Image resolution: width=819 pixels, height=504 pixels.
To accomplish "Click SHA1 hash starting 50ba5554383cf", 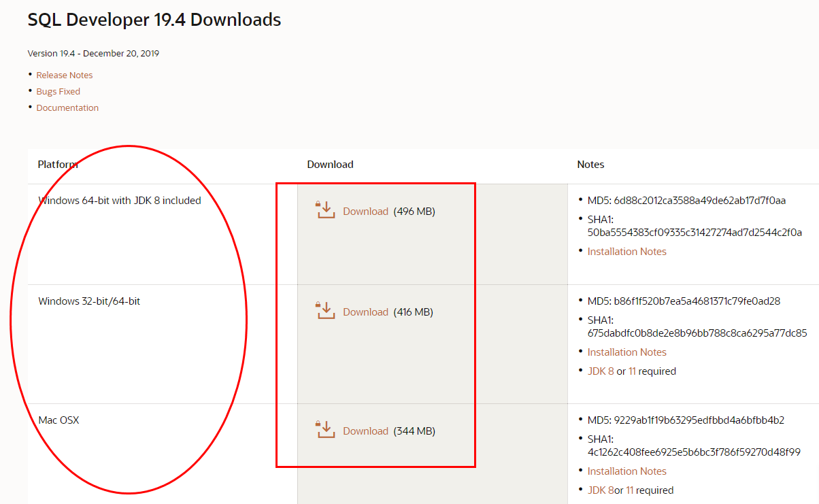I will click(695, 233).
